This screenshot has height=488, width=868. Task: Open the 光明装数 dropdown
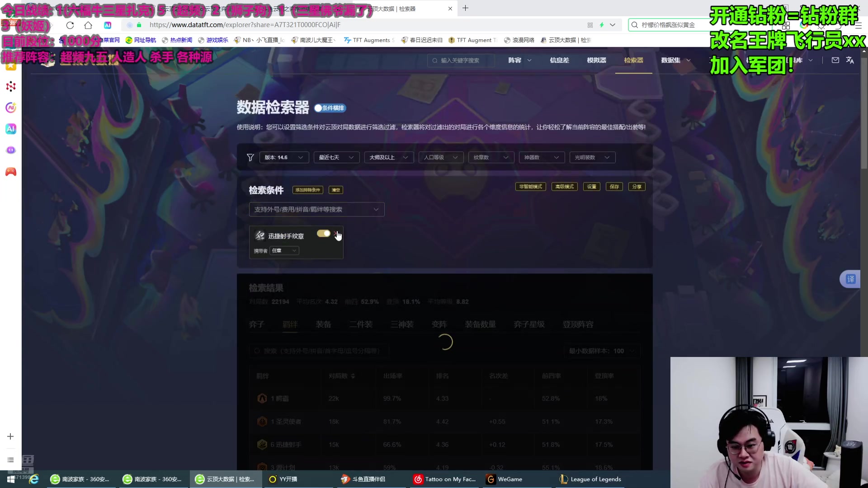(592, 157)
